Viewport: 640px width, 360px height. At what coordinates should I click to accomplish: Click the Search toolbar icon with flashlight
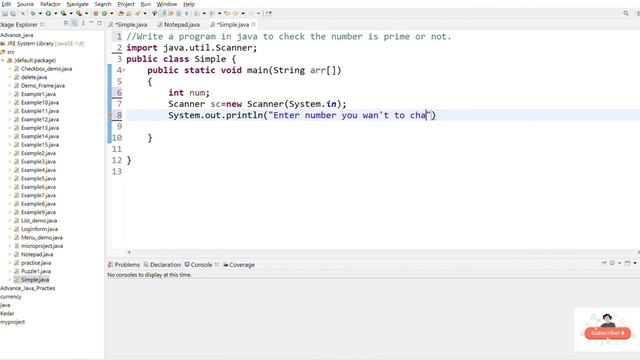coord(137,13)
